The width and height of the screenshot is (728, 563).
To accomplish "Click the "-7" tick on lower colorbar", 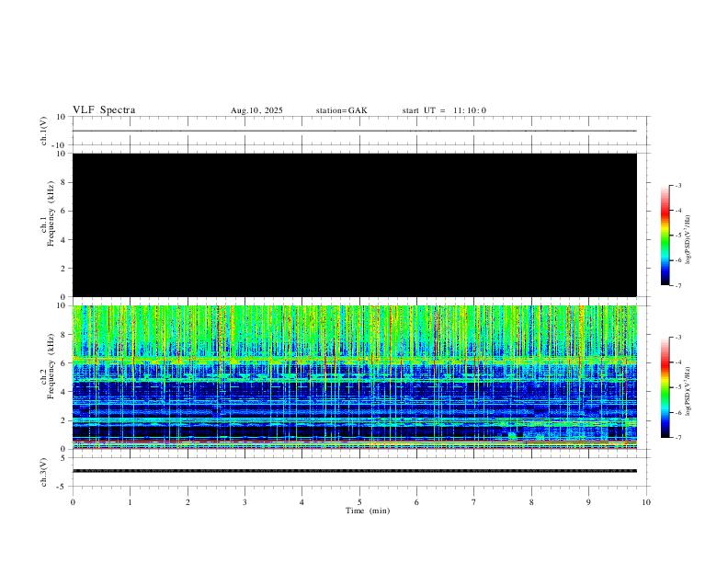I will pos(677,438).
